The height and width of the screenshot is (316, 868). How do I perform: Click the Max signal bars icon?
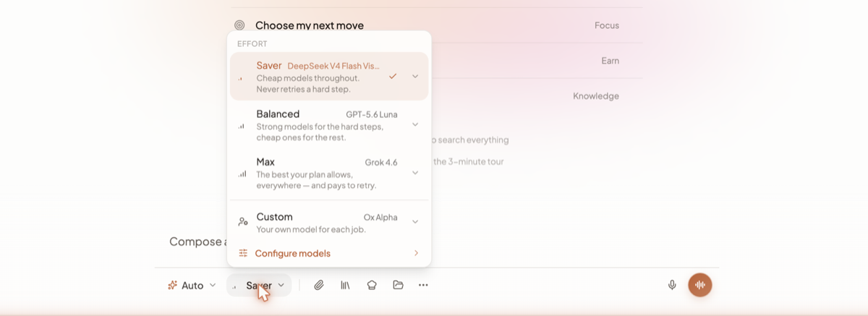pyautogui.click(x=242, y=174)
